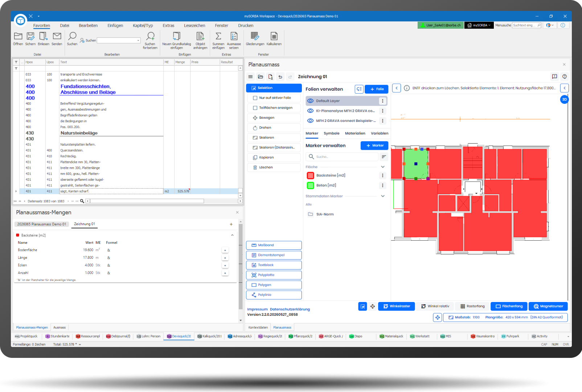Click the selection mode icon below drawing

point(362,306)
